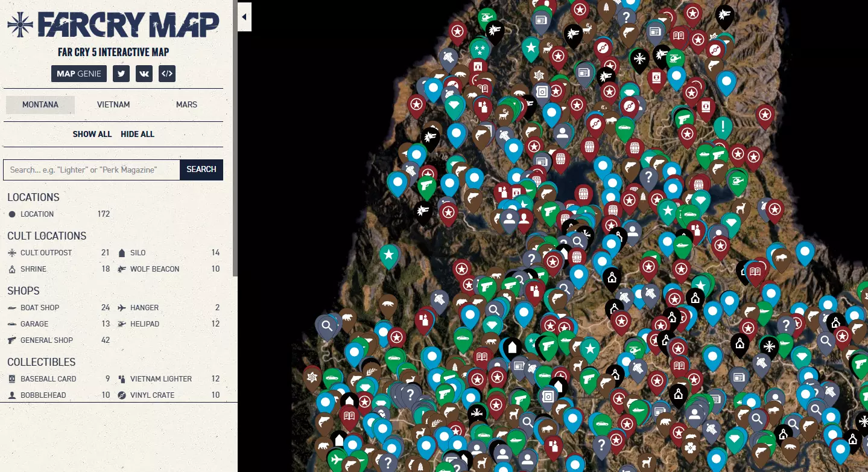868x472 pixels.
Task: Click the embed code icon
Action: pos(167,74)
